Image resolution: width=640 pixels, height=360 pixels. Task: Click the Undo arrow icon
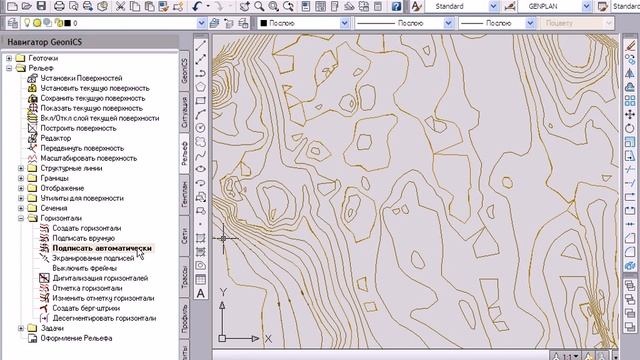[x=197, y=6]
